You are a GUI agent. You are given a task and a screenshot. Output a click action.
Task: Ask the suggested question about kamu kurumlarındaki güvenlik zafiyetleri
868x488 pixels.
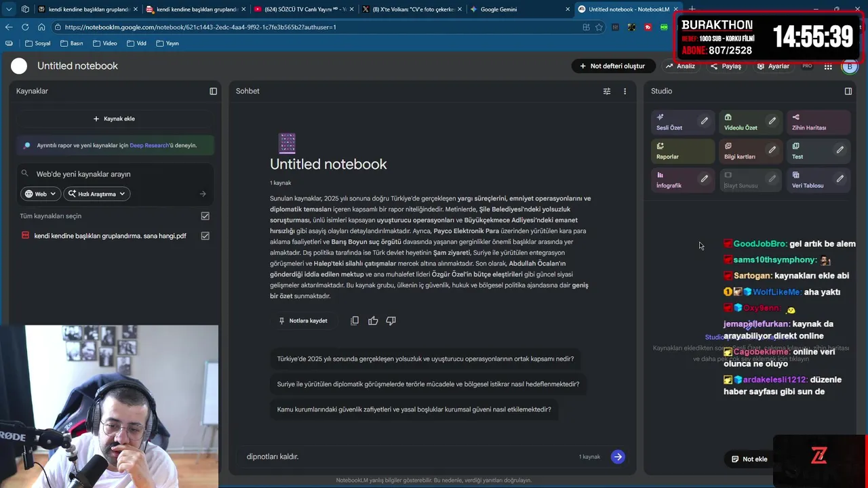414,409
